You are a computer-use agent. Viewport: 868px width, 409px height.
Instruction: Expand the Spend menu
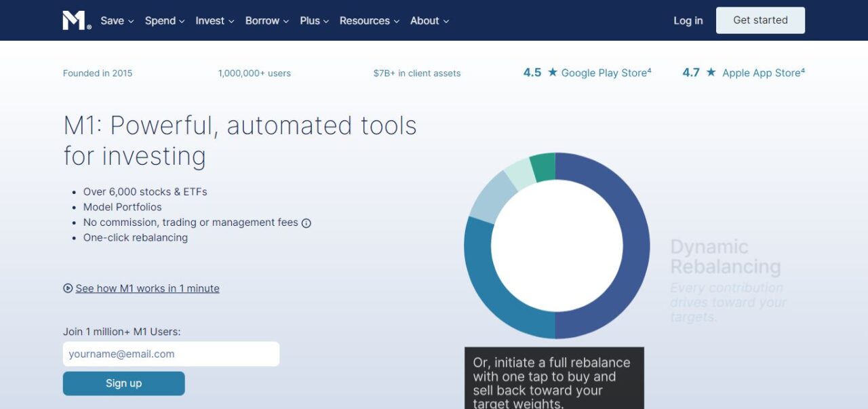click(165, 21)
